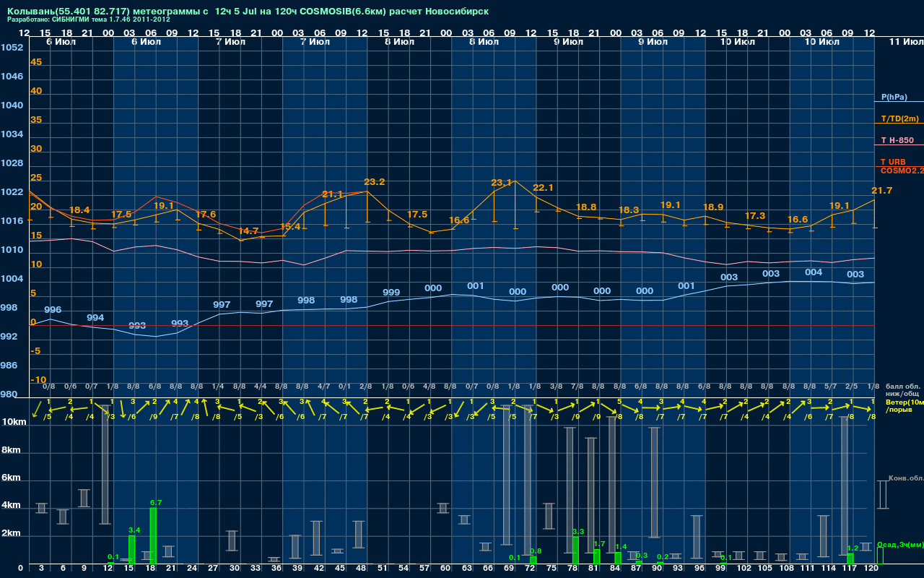The width and height of the screenshot is (924, 578).
Task: Click the 4/4 cloud cover value
Action: (x=261, y=387)
